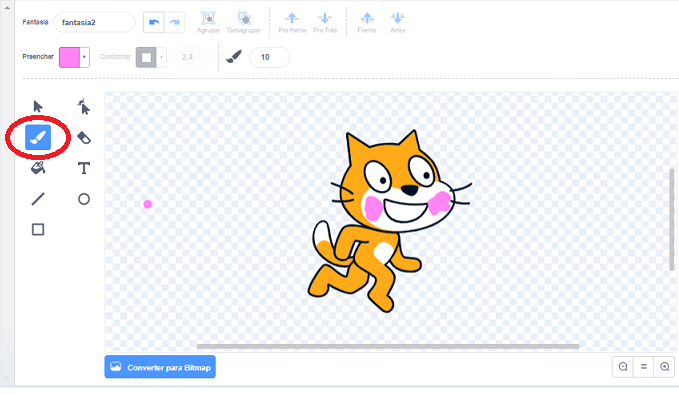679x394 pixels.
Task: Select the Fill bucket tool
Action: (x=38, y=168)
